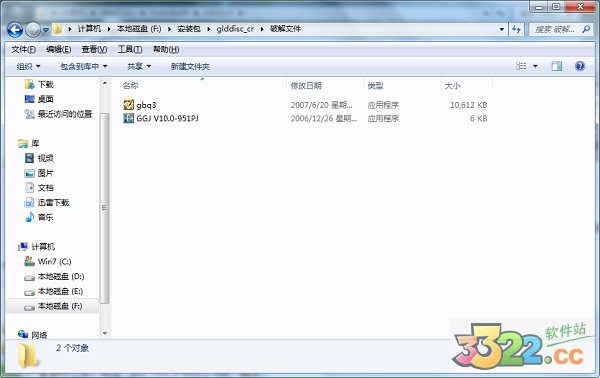600x378 pixels.
Task: Select 网络 in the navigation pane
Action: pos(39,335)
